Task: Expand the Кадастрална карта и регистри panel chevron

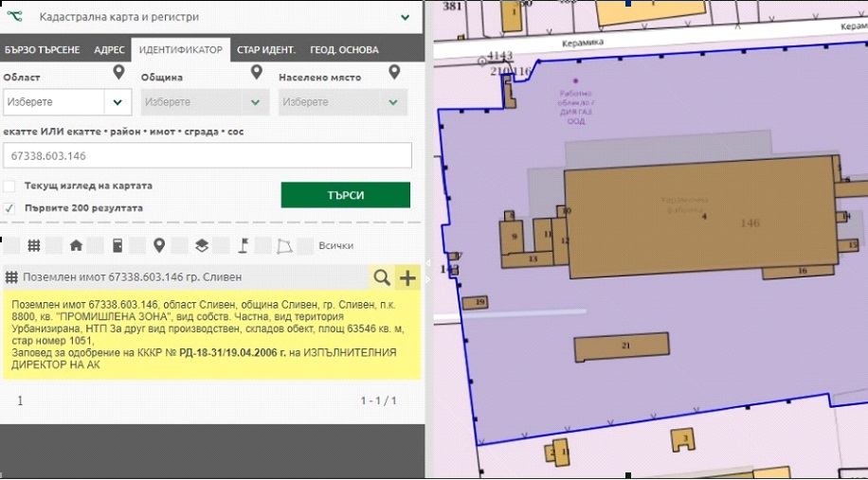Action: [406, 16]
